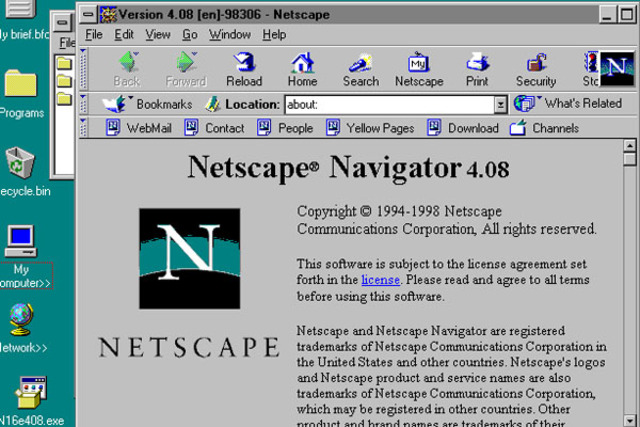This screenshot has width=640, height=427.
Task: Open the View menu
Action: (158, 35)
